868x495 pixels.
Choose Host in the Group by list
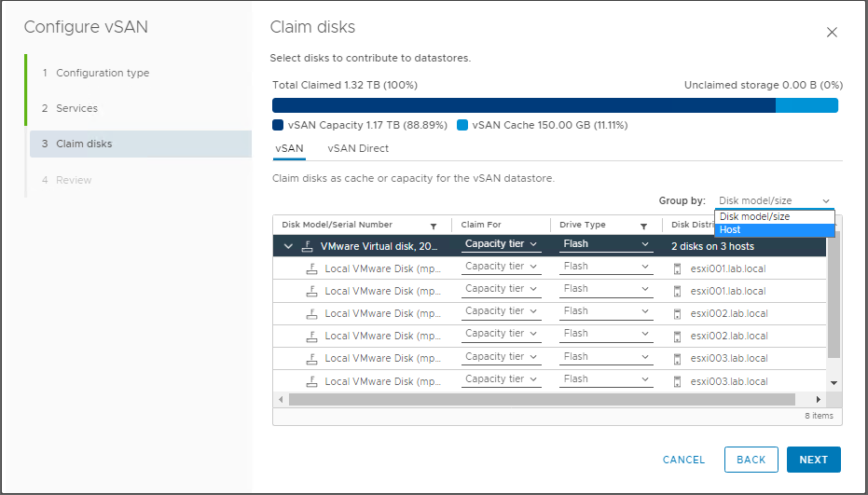coord(775,230)
